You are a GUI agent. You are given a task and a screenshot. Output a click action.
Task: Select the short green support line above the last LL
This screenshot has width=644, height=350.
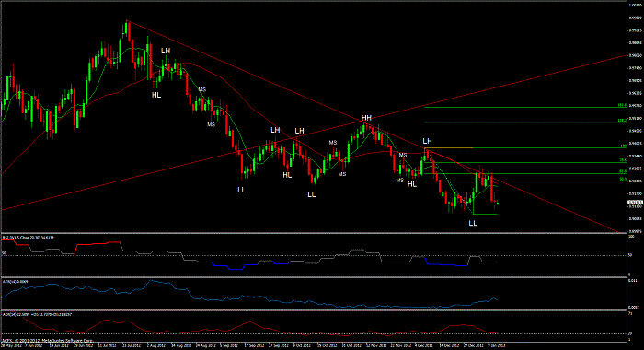pos(485,214)
